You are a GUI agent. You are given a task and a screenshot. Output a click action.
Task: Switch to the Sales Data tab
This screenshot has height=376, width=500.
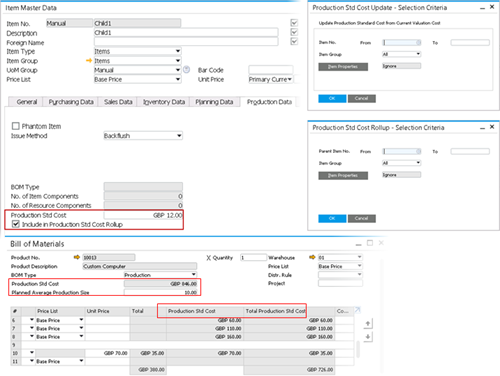click(118, 102)
